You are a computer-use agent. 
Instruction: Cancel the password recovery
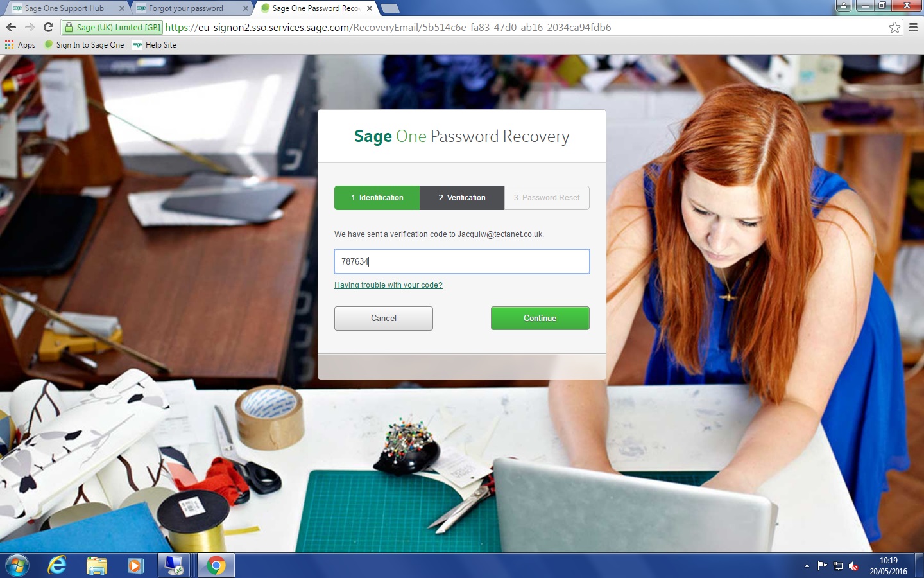coord(384,319)
